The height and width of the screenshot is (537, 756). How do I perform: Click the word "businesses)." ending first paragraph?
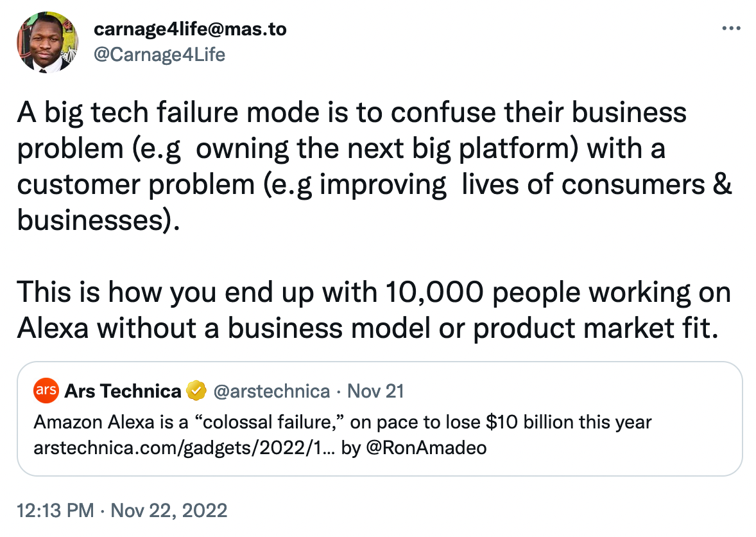pyautogui.click(x=98, y=221)
